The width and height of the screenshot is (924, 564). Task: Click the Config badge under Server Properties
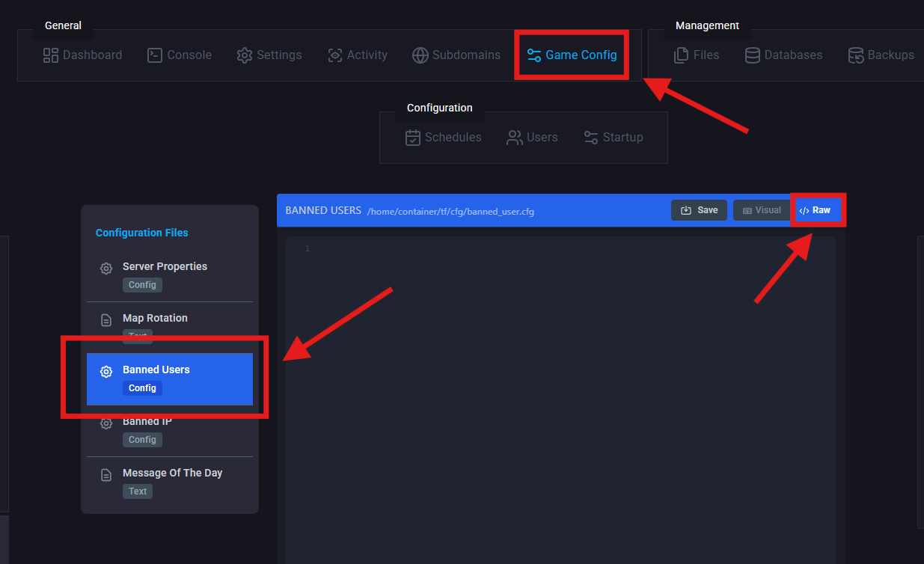pyautogui.click(x=142, y=285)
